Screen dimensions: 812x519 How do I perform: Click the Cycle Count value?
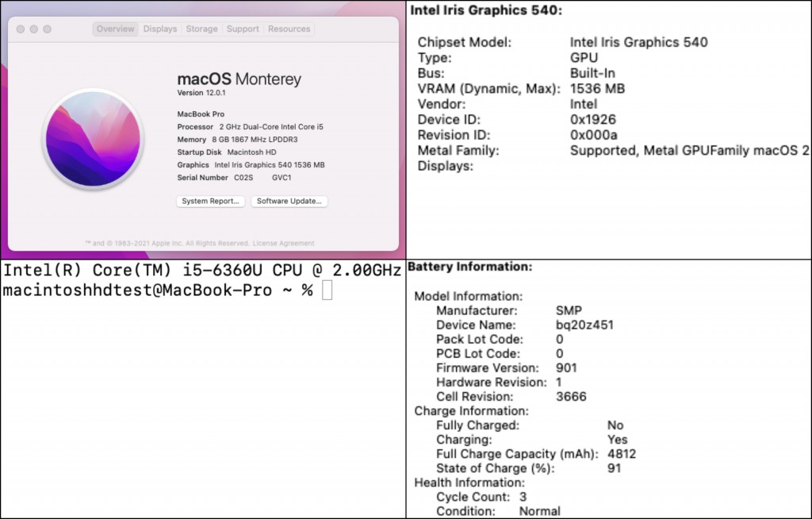click(x=523, y=497)
